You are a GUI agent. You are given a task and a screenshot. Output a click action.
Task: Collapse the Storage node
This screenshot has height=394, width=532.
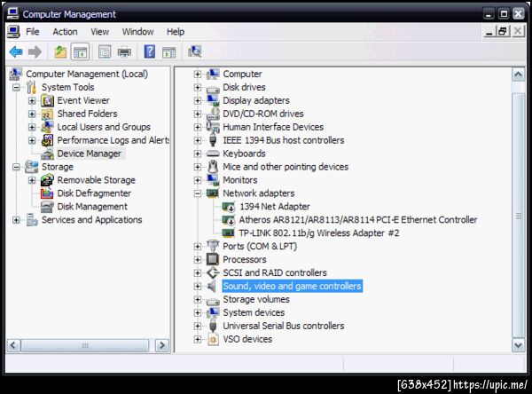click(x=16, y=167)
